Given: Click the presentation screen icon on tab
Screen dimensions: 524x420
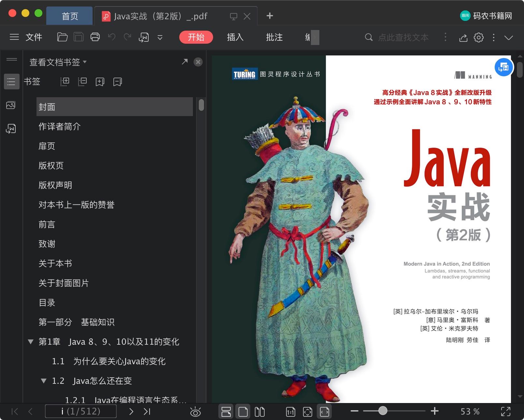Looking at the screenshot, I should coord(233,16).
